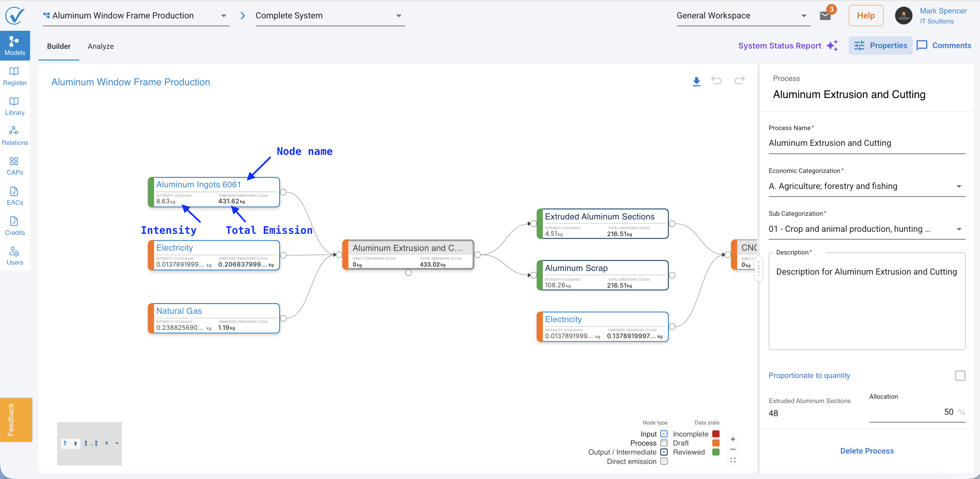
Task: Select the Builder tab
Action: (x=59, y=46)
